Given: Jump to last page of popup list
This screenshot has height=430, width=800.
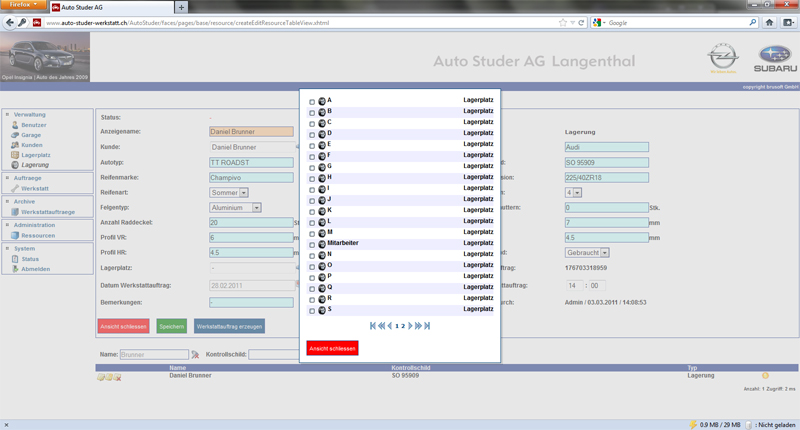Looking at the screenshot, I should 427,325.
